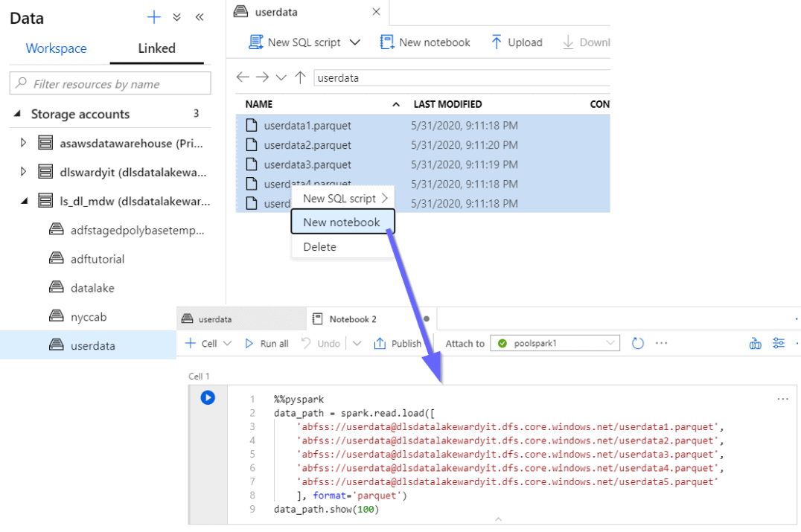Switch to the Workspace tab

coord(56,48)
